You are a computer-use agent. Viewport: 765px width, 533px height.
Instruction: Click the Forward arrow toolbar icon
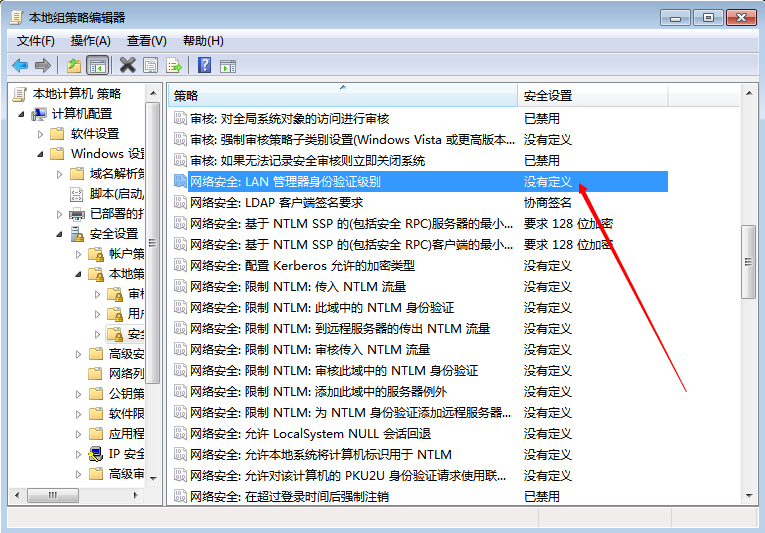pyautogui.click(x=43, y=65)
